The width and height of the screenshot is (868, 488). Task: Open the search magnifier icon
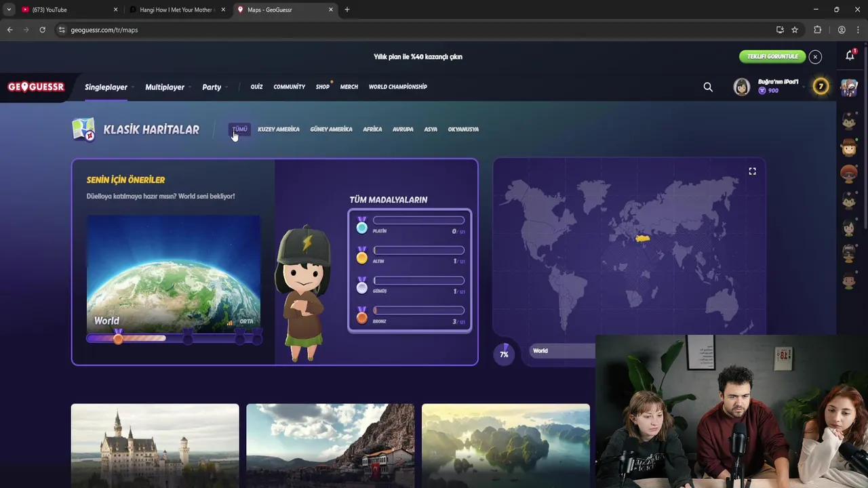[708, 87]
